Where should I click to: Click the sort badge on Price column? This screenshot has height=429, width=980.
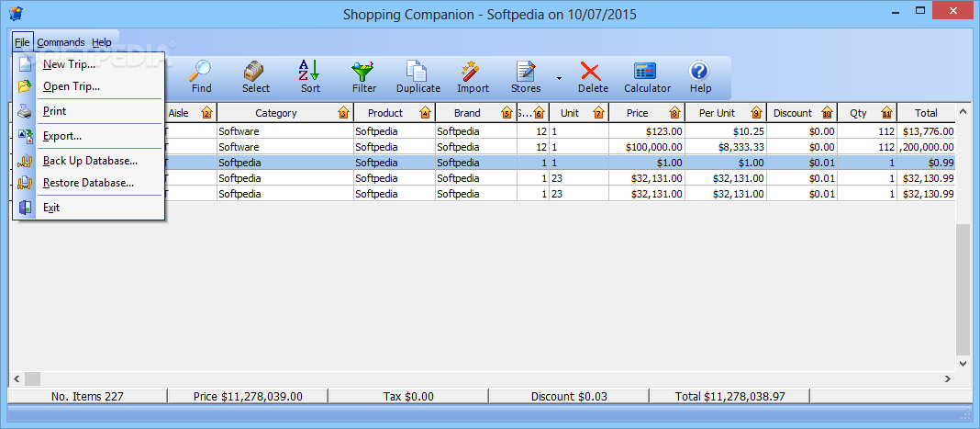tap(674, 113)
